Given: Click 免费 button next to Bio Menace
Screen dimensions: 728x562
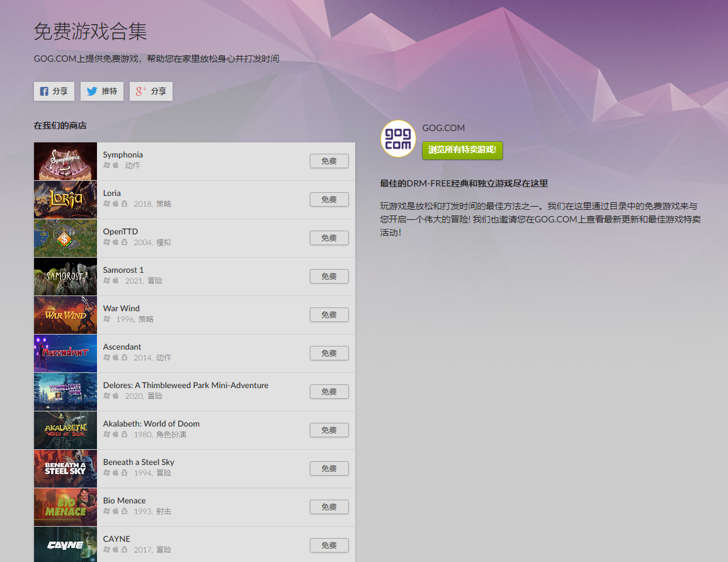Looking at the screenshot, I should [329, 507].
